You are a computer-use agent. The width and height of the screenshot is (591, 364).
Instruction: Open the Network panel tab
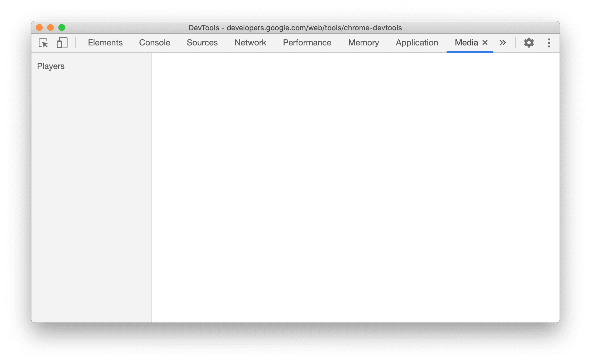point(250,42)
